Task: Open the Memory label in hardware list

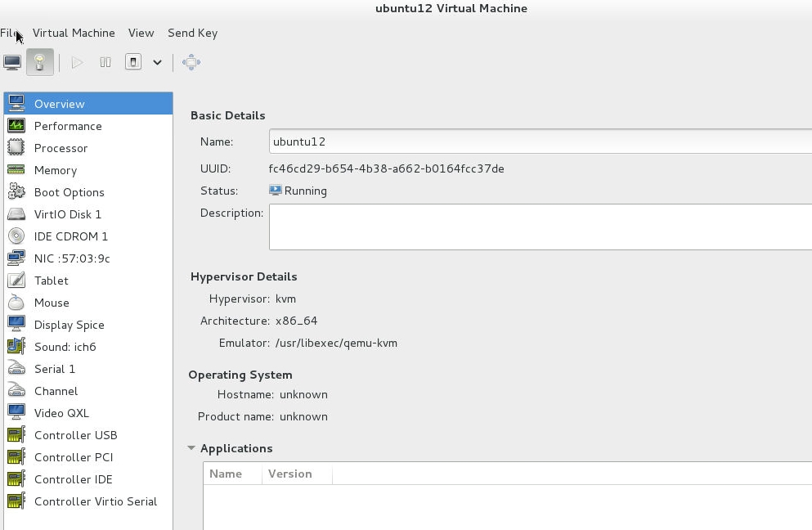Action: click(x=56, y=170)
